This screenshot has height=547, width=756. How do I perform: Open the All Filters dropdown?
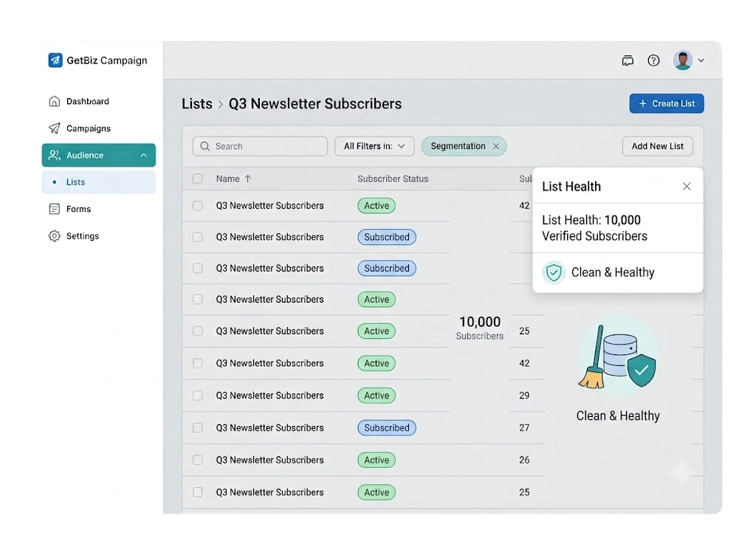click(374, 146)
